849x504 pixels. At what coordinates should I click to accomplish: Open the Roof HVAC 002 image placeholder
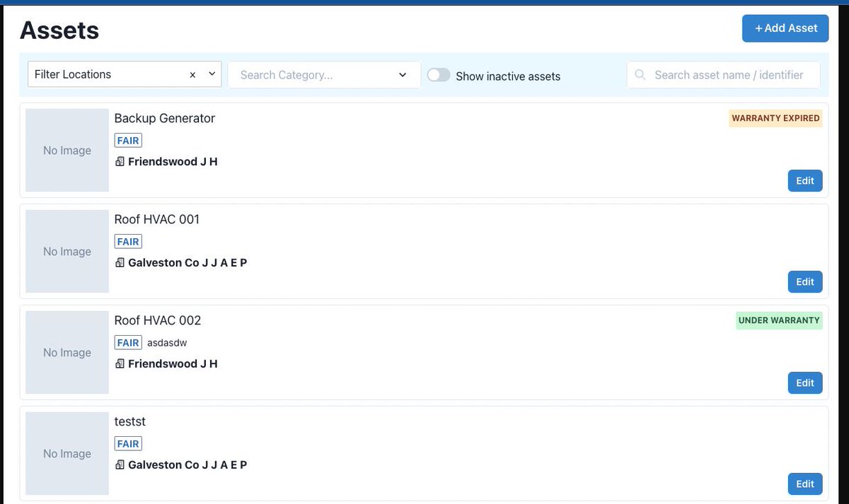(67, 352)
